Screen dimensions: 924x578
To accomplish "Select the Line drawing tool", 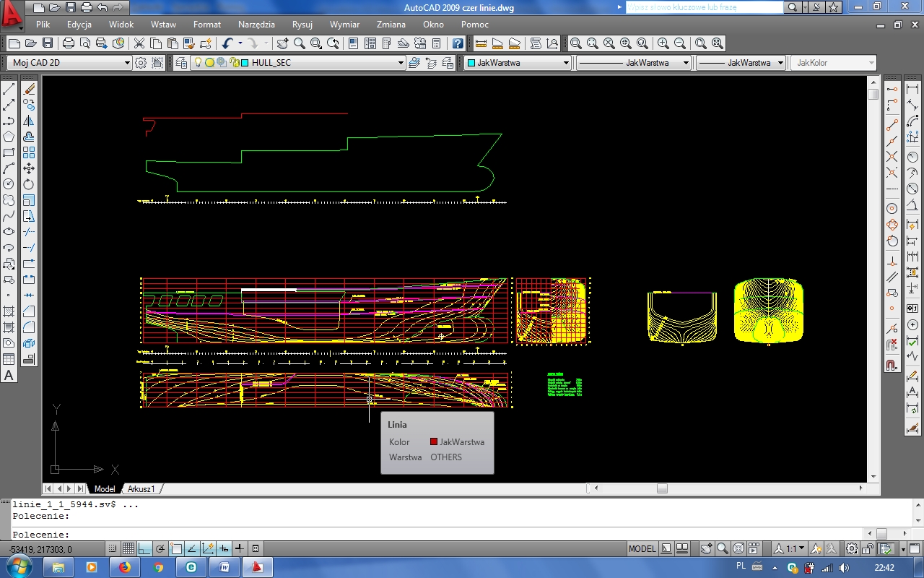I will coord(9,89).
